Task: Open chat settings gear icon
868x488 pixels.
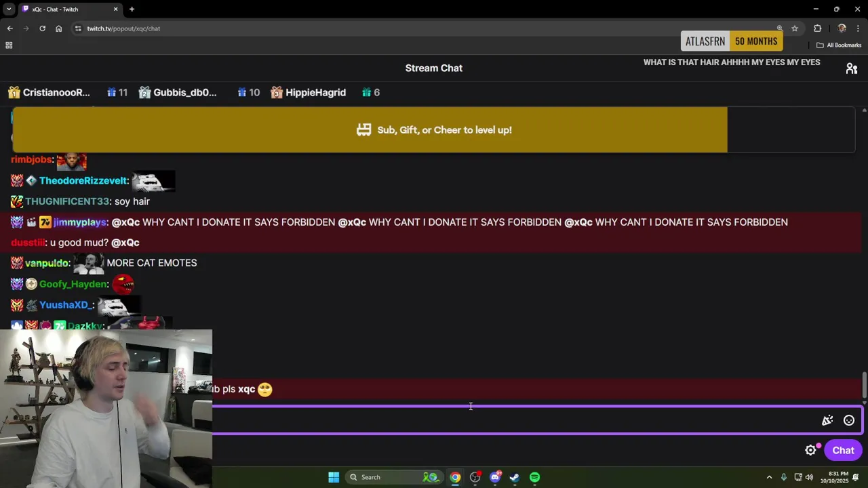Action: pos(810,450)
